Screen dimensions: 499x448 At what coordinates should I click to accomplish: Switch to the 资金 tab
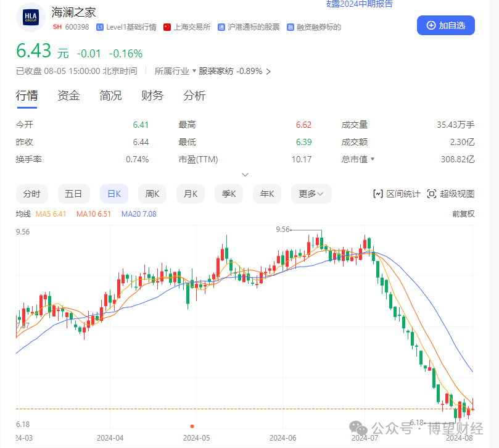[68, 96]
